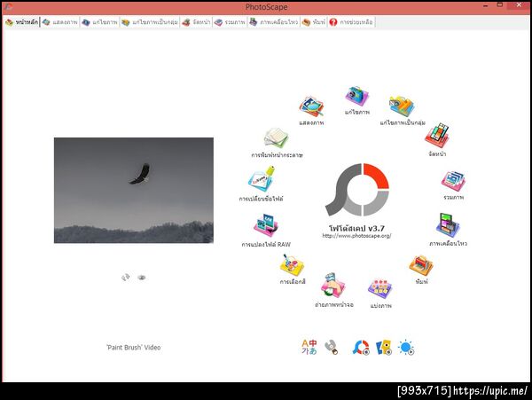Open the 'Paint Brush' Video link
This screenshot has height=400, width=532.
click(134, 348)
